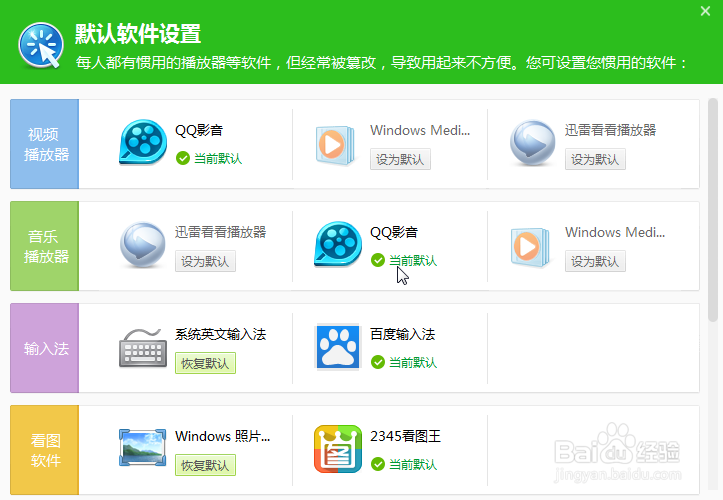723x500 pixels.
Task: Click green checkmark beside 2345看图王
Action: [x=378, y=464]
